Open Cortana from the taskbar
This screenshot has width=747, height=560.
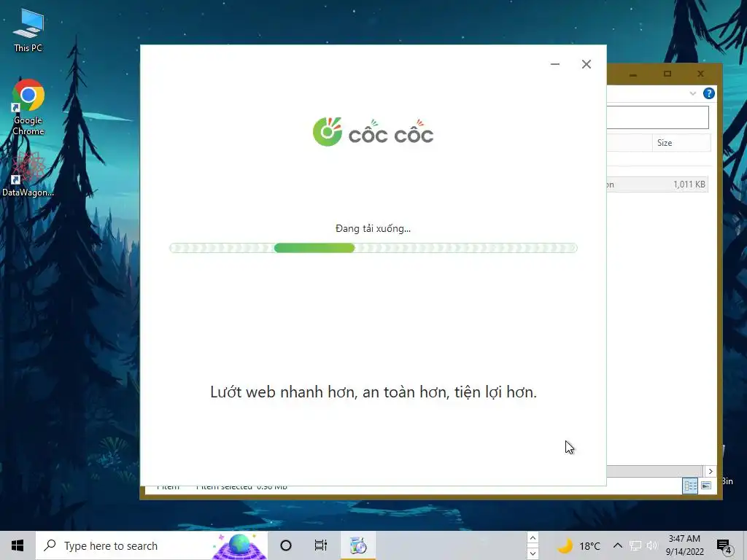point(286,545)
